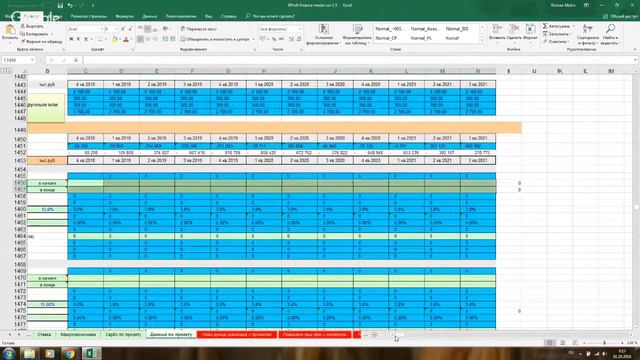Open Conditional Formatting menu

[323, 35]
